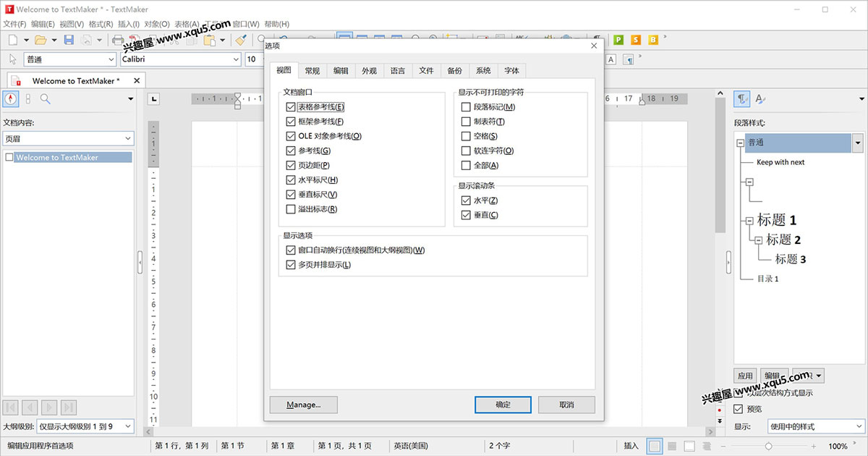The height and width of the screenshot is (456, 868).
Task: Click the compass navigator icon in left sidebar
Action: click(11, 99)
